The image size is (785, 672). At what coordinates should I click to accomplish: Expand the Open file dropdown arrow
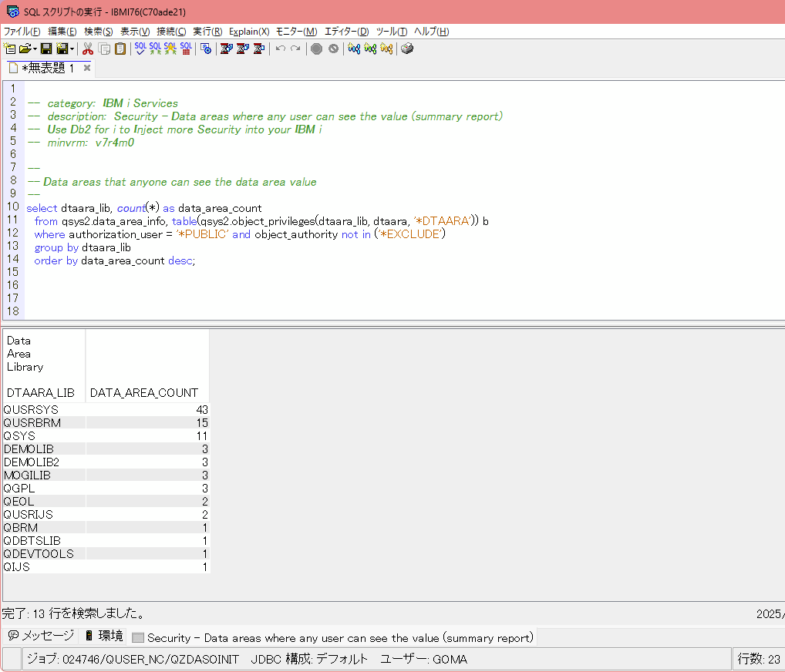[x=35, y=49]
